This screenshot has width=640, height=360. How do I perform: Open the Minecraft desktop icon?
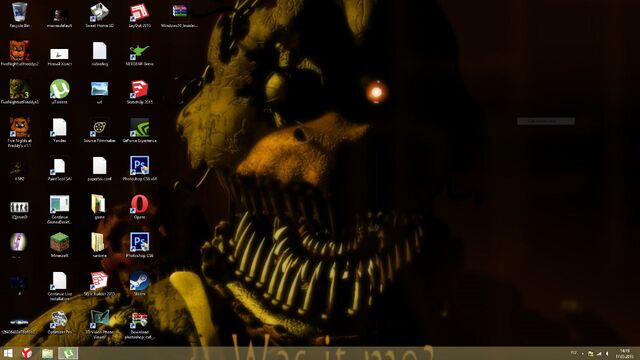pyautogui.click(x=60, y=244)
